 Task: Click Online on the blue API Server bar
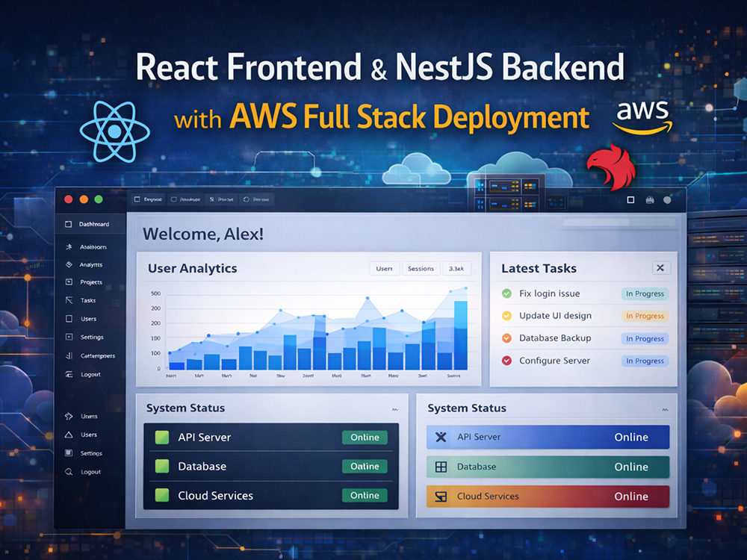631,437
